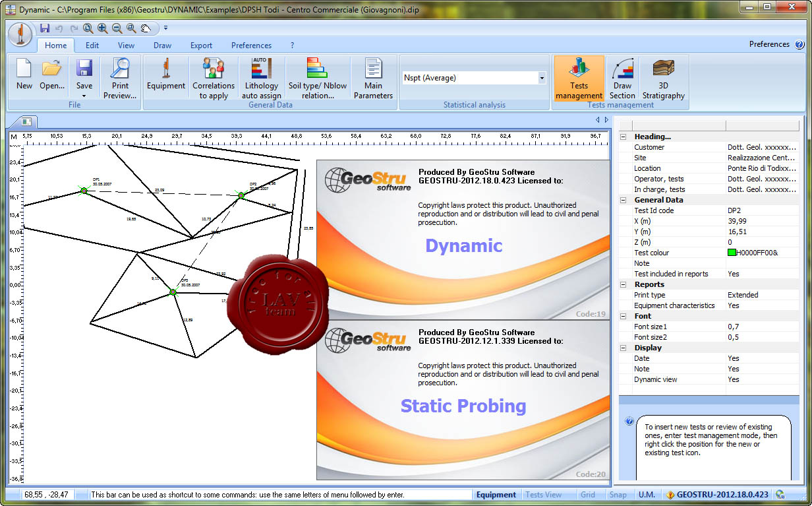Open Print Preview

pos(120,77)
